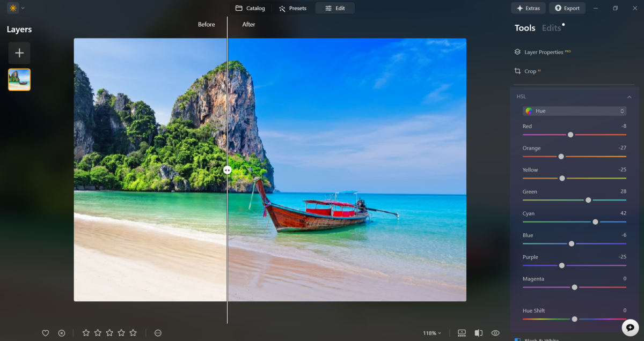Toggle the eye preview icon
This screenshot has height=341, width=644.
pos(495,333)
